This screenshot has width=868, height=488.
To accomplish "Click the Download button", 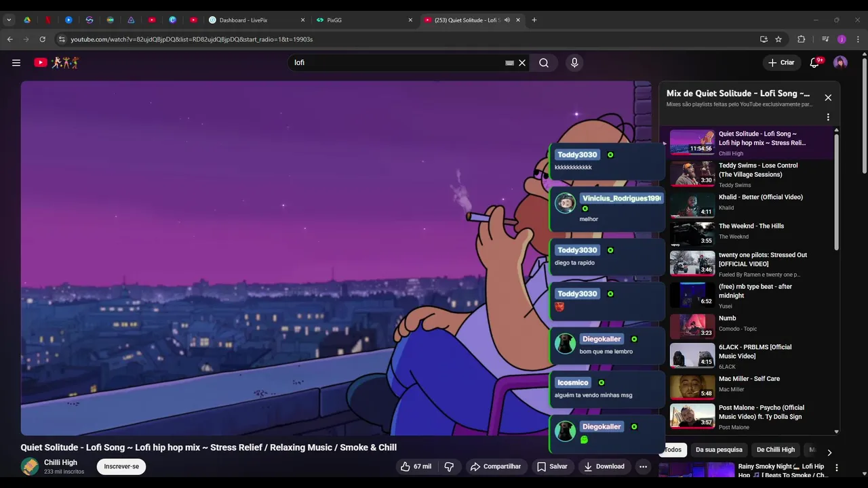I will pos(604,466).
